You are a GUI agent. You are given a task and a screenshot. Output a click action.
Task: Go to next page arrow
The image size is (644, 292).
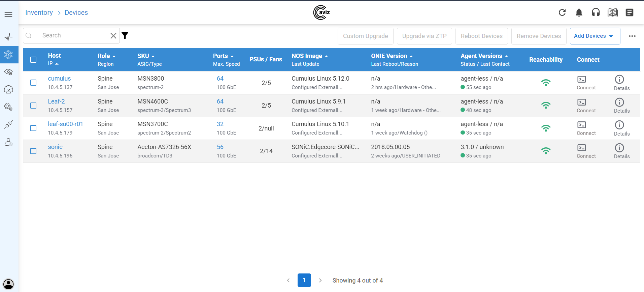click(x=320, y=280)
